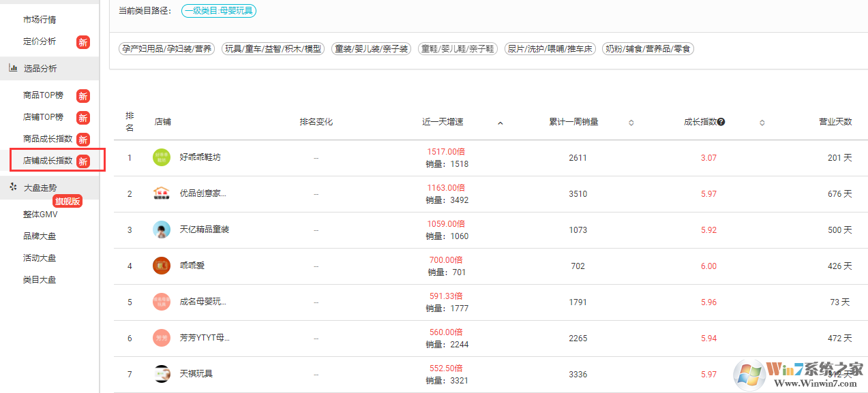Click the 成长指数 help question mark icon
The image size is (868, 393).
coord(721,122)
